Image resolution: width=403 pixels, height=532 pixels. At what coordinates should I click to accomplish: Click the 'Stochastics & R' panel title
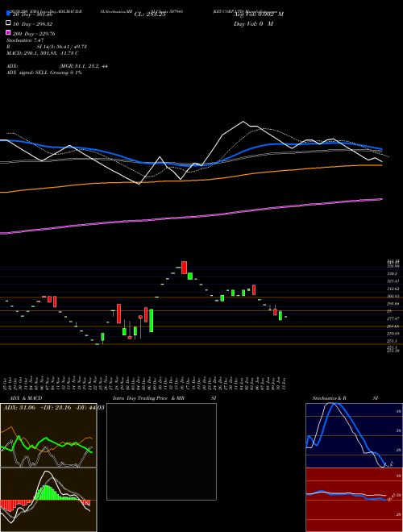(329, 398)
